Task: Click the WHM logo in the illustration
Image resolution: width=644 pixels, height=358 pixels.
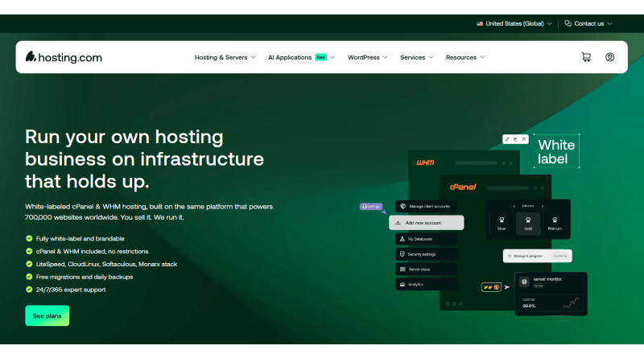Action: [425, 163]
